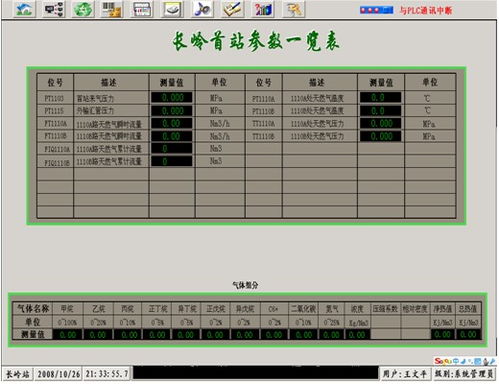Open the network topology icon in toolbar

tap(54, 9)
